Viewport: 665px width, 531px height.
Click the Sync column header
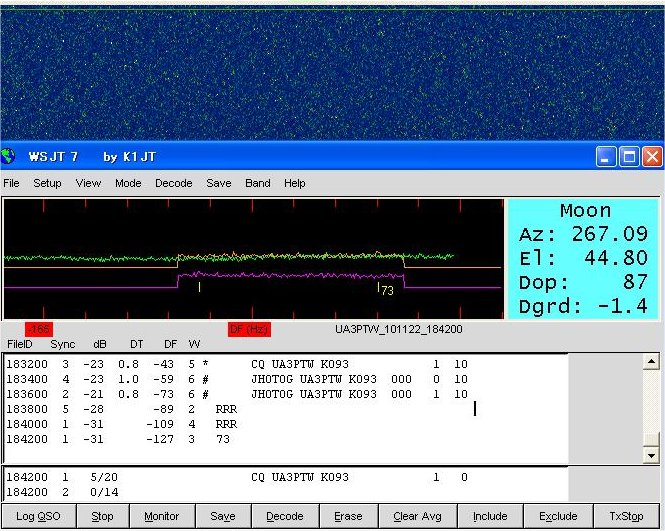(63, 344)
